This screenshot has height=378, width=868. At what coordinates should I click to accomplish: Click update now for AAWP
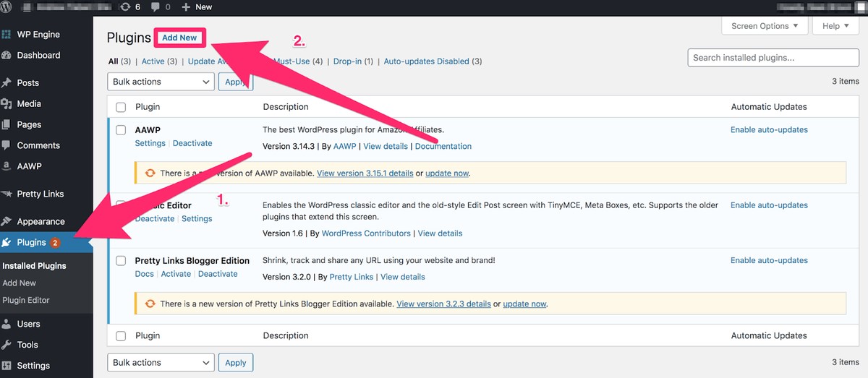point(447,173)
